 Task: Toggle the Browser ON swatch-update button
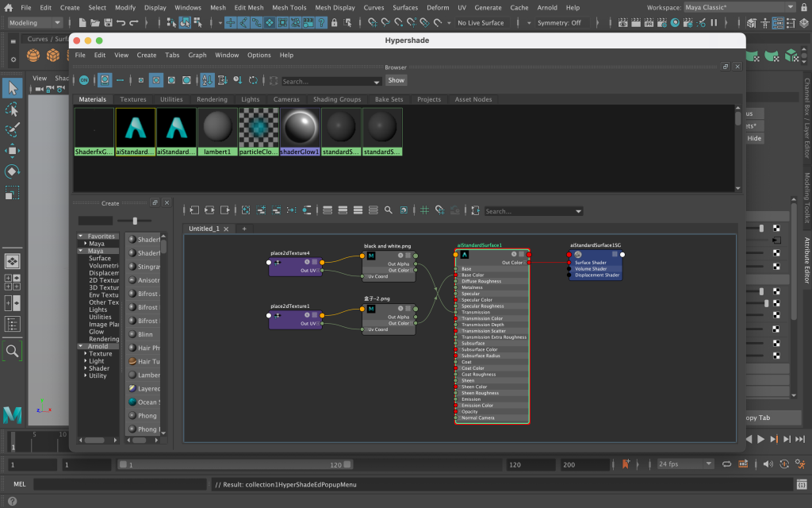(84, 80)
